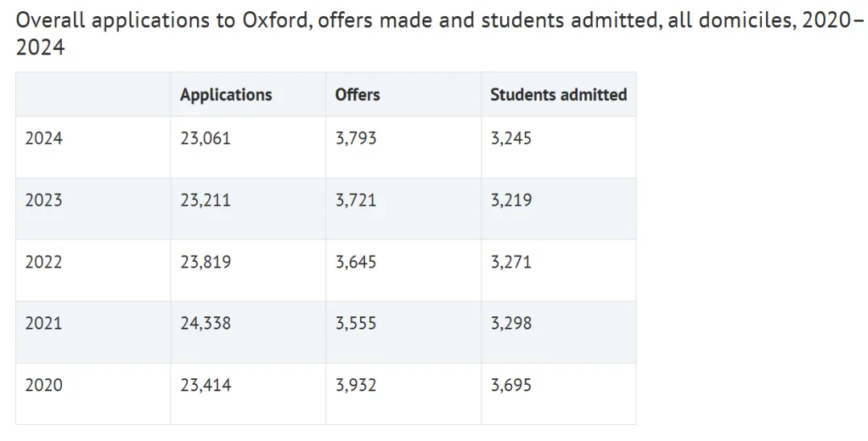Click the 23,819 applications value

click(x=206, y=263)
